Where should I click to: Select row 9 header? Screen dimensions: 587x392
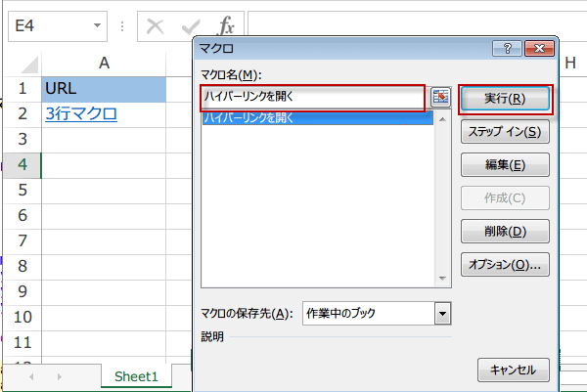coord(23,292)
